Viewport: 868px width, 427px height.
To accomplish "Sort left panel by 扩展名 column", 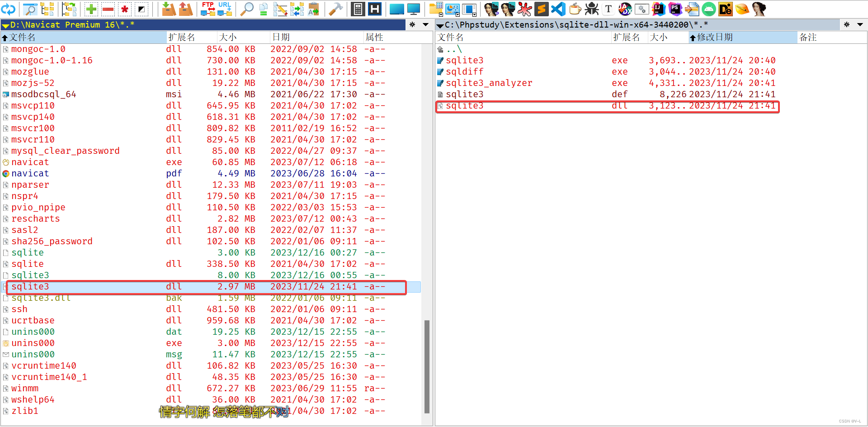I will 191,37.
